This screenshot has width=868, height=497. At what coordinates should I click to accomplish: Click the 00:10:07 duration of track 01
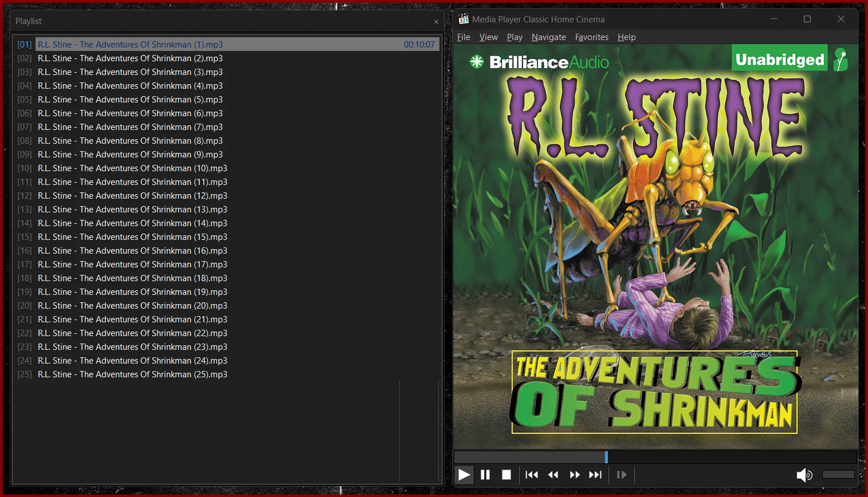(419, 45)
